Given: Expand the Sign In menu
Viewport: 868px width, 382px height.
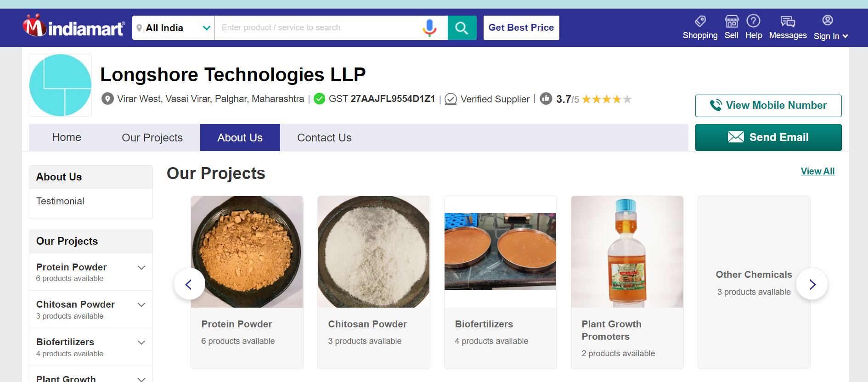Looking at the screenshot, I should coord(830,36).
